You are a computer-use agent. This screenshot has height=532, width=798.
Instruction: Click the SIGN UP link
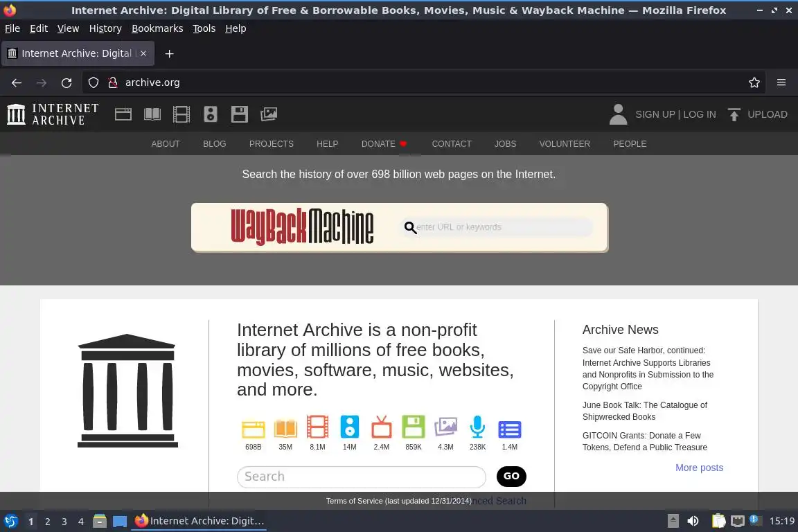655,114
